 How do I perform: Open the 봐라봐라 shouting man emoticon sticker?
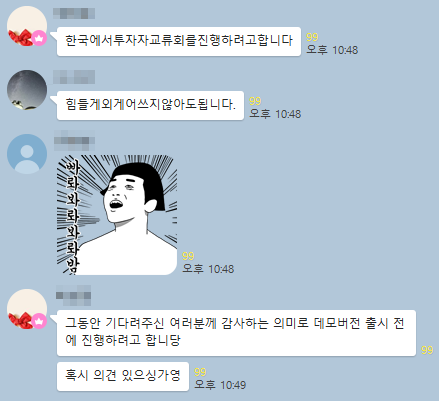[x=117, y=215]
